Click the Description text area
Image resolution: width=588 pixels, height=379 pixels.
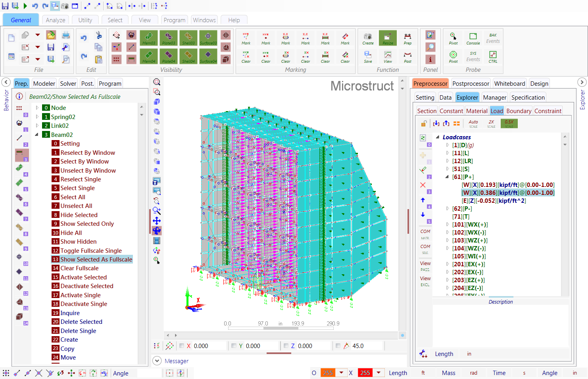[500, 326]
